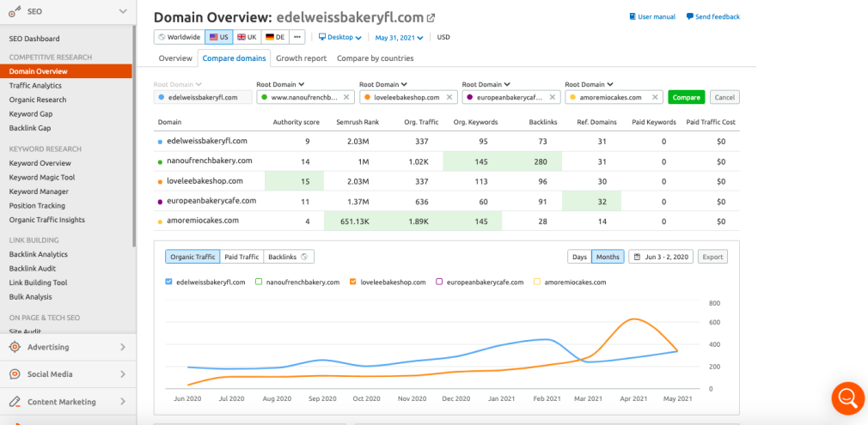Enable nanoufrenchbakery.com chart checkbox

tap(259, 282)
